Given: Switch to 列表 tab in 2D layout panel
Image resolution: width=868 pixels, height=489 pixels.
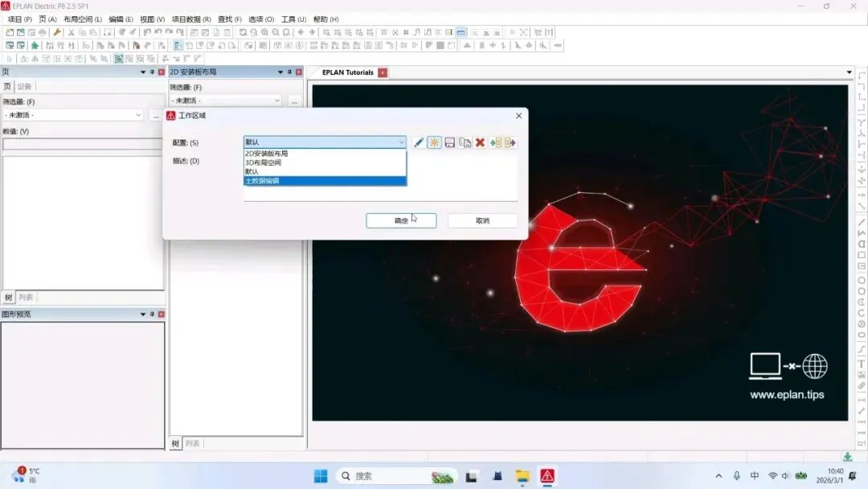Looking at the screenshot, I should 193,444.
